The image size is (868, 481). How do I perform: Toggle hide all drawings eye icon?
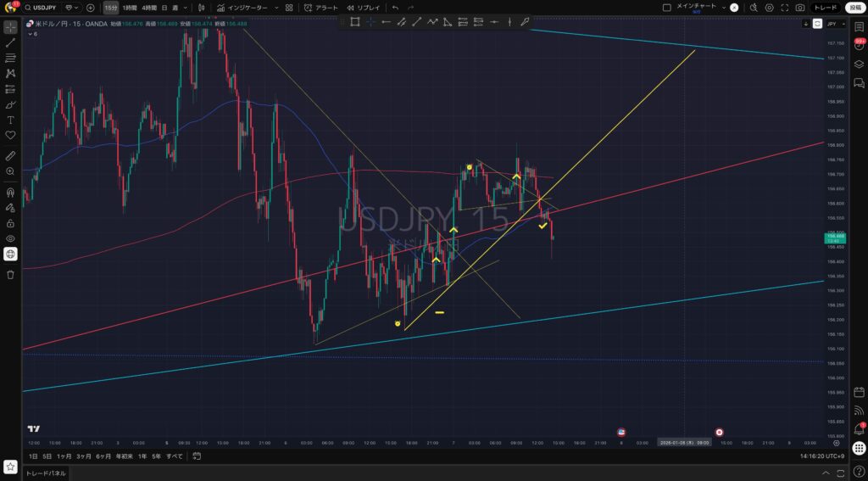[10, 239]
